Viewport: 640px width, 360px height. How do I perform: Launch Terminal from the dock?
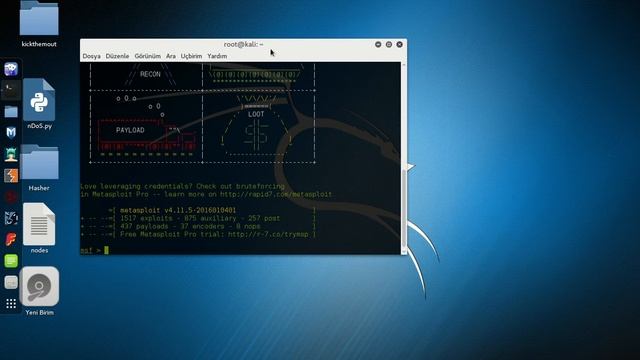[x=11, y=90]
